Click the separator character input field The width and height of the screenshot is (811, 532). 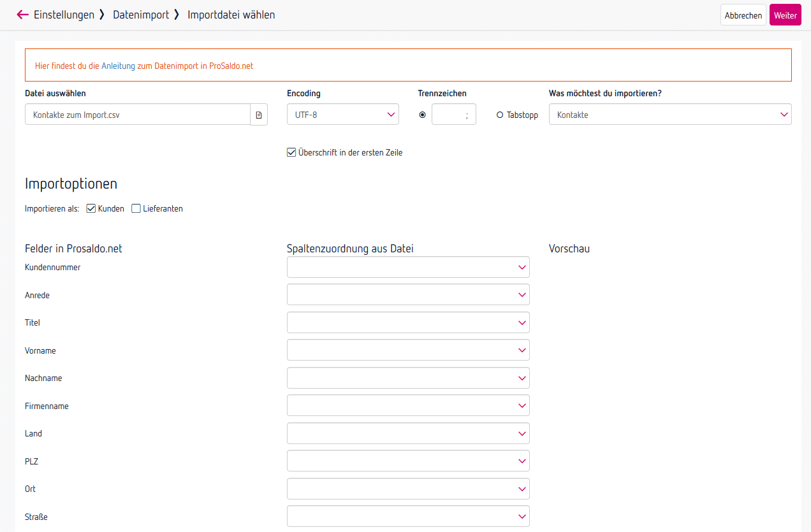(454, 115)
